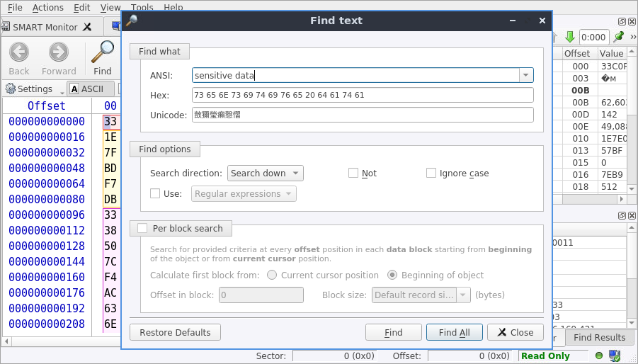
Task: Click the Offset in block field
Action: click(x=261, y=295)
